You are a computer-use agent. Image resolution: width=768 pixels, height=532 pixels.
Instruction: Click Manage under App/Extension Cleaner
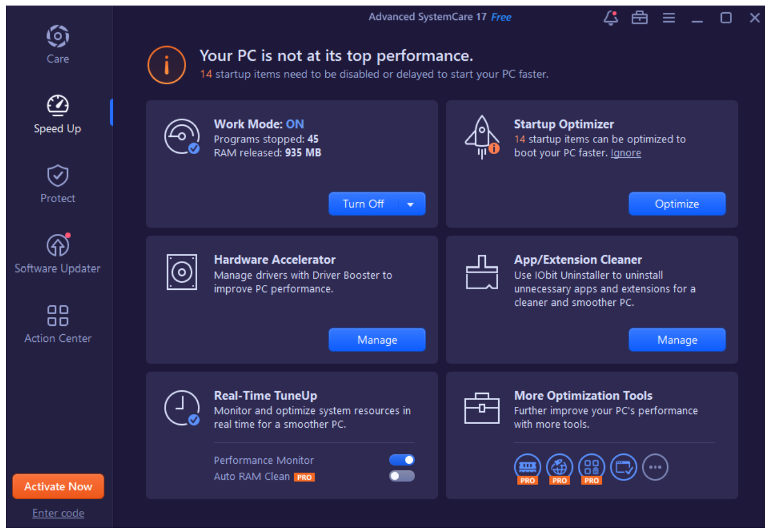tap(677, 340)
